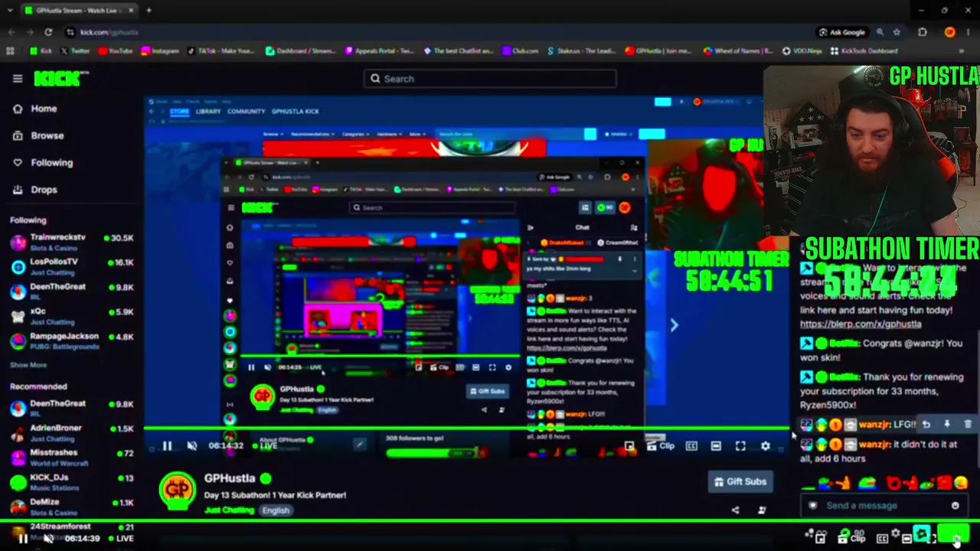Image resolution: width=980 pixels, height=551 pixels.
Task: Click the Home house icon in Kick sidebar
Action: pos(18,109)
